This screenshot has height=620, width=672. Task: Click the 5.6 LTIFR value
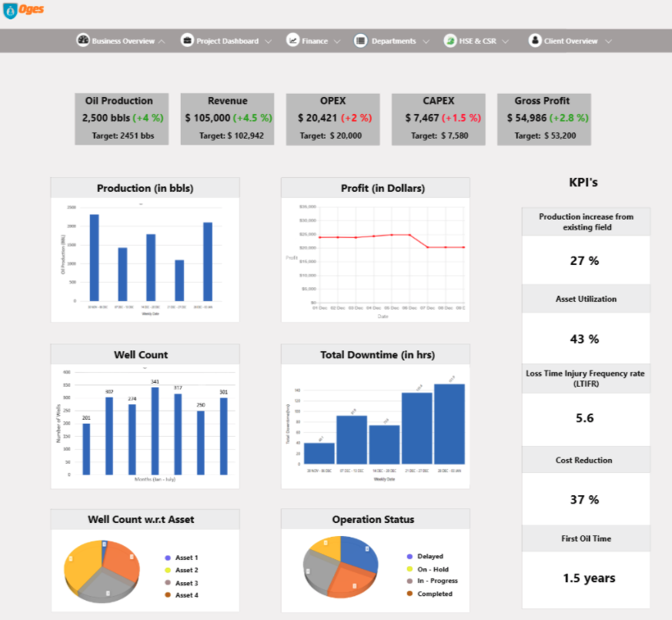pos(584,418)
